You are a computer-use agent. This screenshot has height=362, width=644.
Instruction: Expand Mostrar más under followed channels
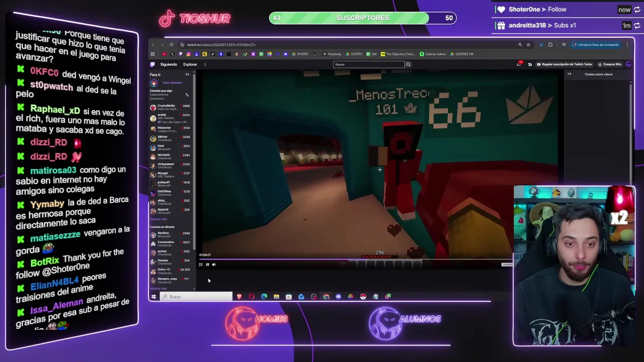tap(158, 219)
